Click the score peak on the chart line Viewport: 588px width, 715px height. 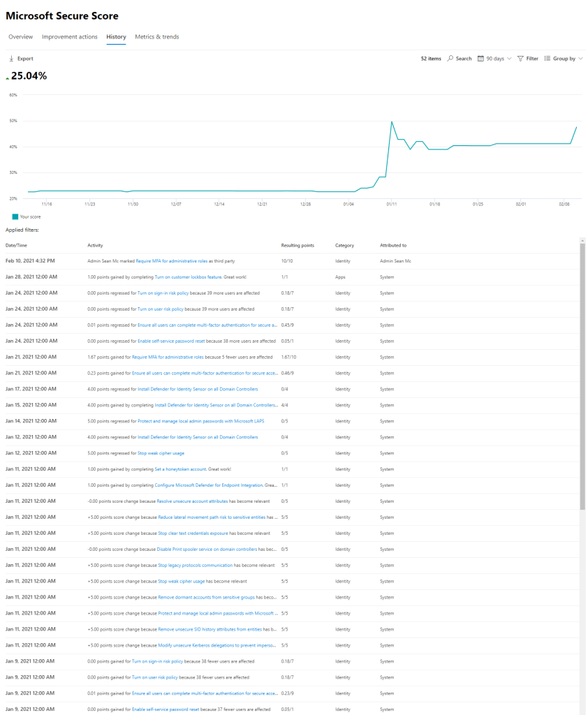tap(392, 121)
